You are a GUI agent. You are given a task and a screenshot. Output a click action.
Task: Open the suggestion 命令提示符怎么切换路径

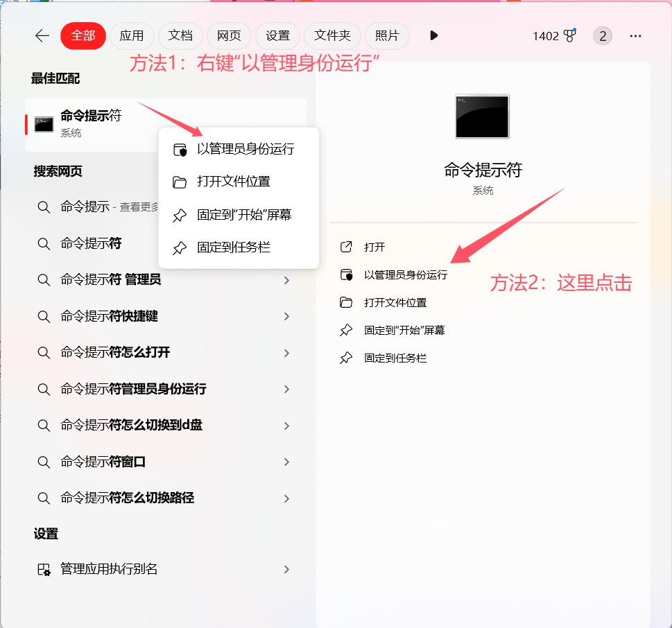tap(166, 498)
